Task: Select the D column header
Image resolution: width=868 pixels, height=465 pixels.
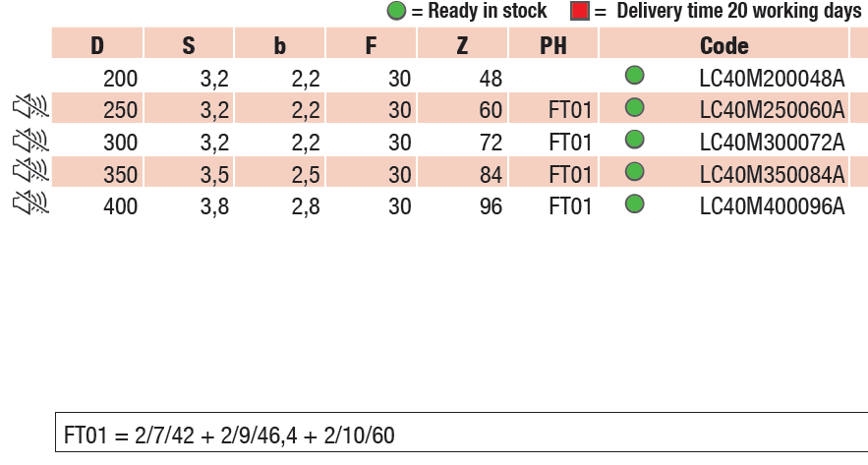Action: (97, 45)
